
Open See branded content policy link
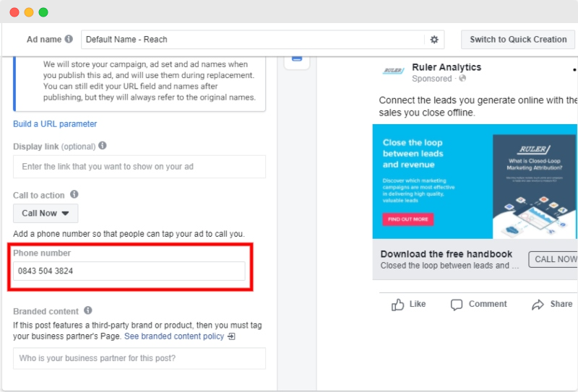click(174, 336)
